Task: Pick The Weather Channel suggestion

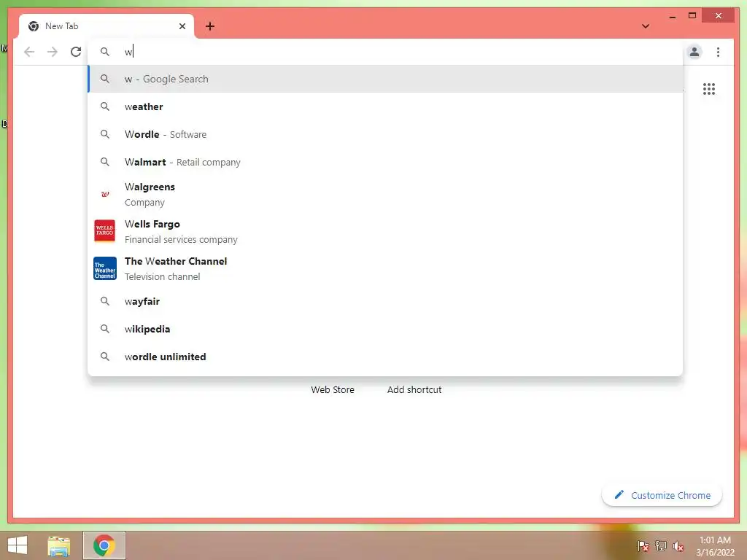Action: coord(385,268)
